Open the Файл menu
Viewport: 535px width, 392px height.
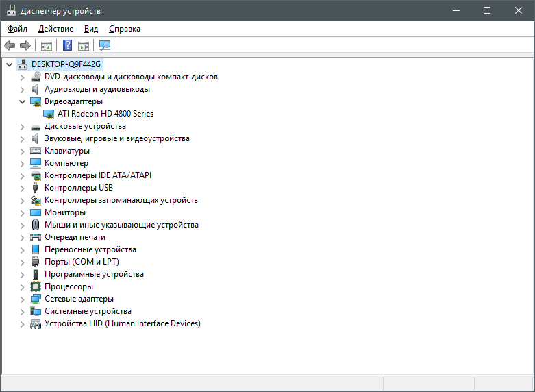(17, 29)
